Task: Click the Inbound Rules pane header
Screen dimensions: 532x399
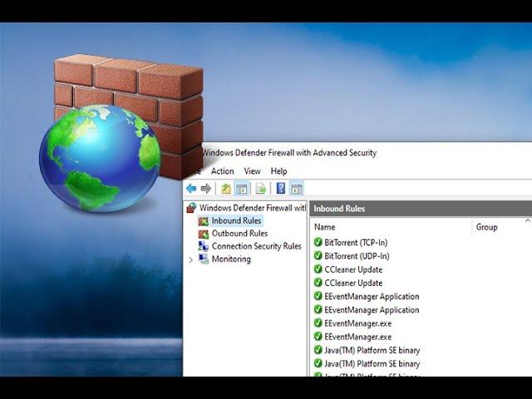Action: tap(421, 209)
